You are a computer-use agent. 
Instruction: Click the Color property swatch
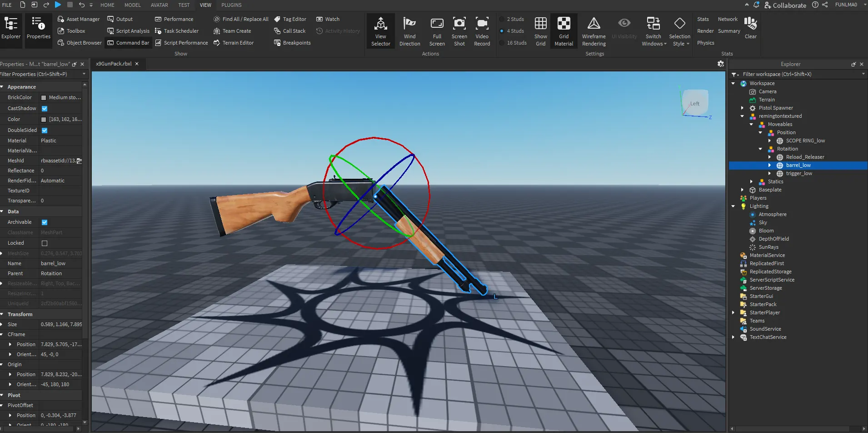(x=44, y=120)
